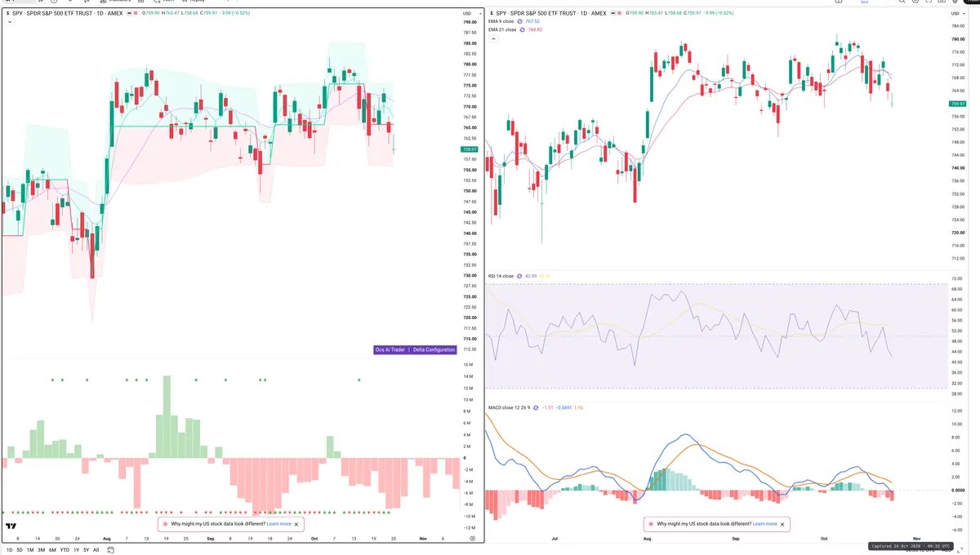Viewport: 980px width, 555px height.
Task: Select the 1D time range
Action: tap(9, 550)
